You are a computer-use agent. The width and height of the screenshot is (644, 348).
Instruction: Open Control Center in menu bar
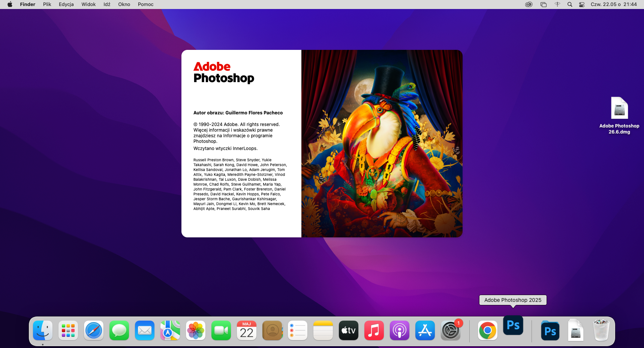pyautogui.click(x=582, y=4)
